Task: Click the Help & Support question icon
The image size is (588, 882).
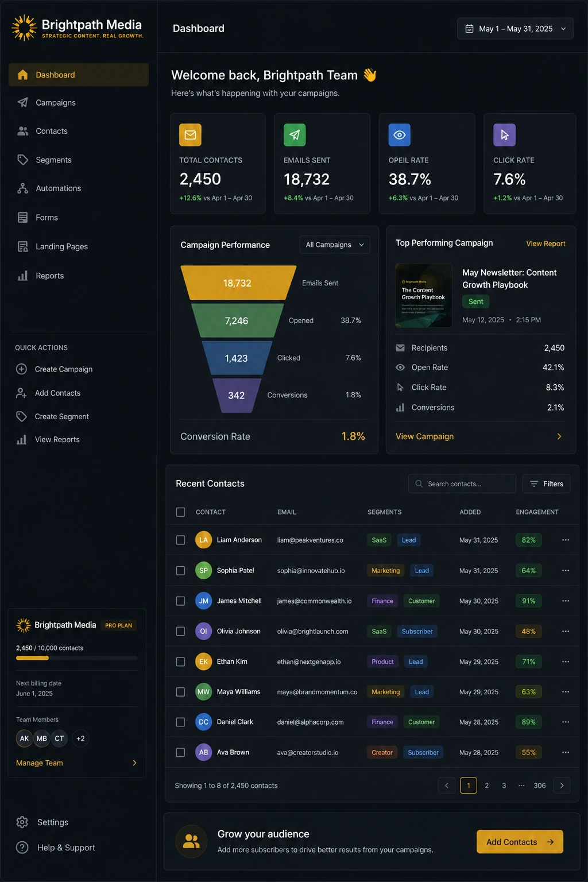Action: 22,848
